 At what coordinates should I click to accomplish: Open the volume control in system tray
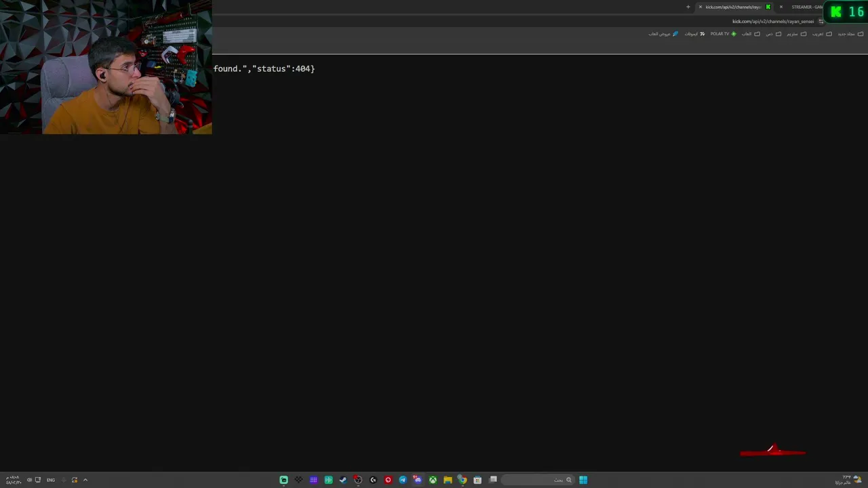pos(29,480)
